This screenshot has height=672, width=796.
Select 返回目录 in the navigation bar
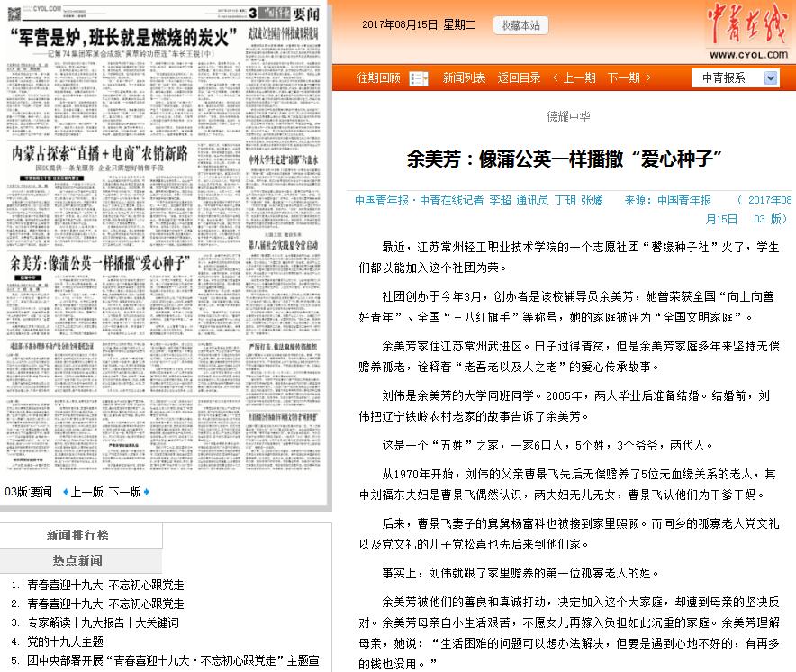(x=519, y=77)
